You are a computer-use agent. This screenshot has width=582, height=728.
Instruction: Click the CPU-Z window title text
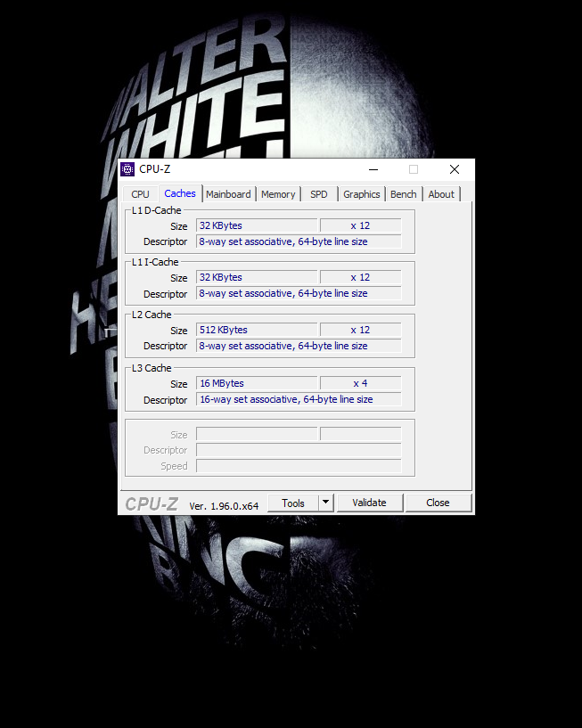pyautogui.click(x=155, y=169)
